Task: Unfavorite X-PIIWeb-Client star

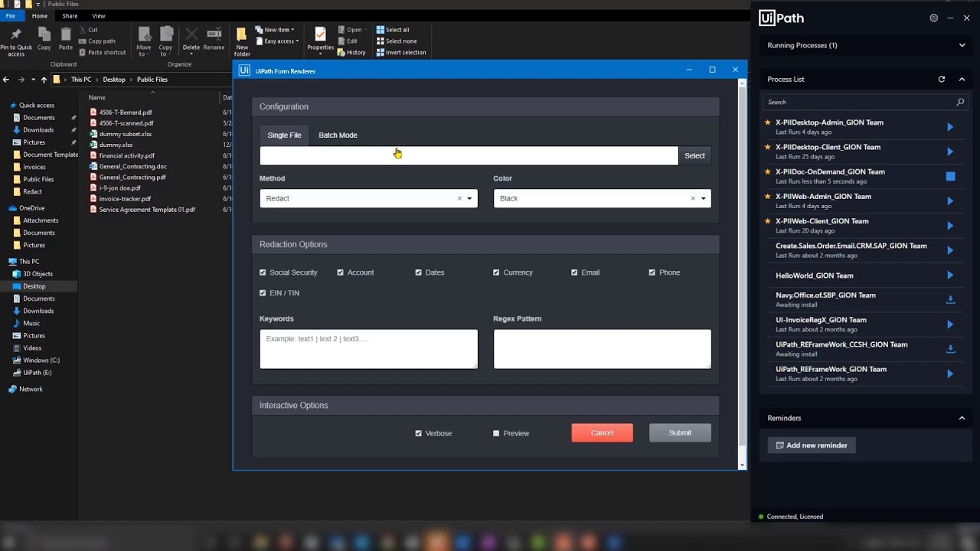Action: (x=767, y=221)
